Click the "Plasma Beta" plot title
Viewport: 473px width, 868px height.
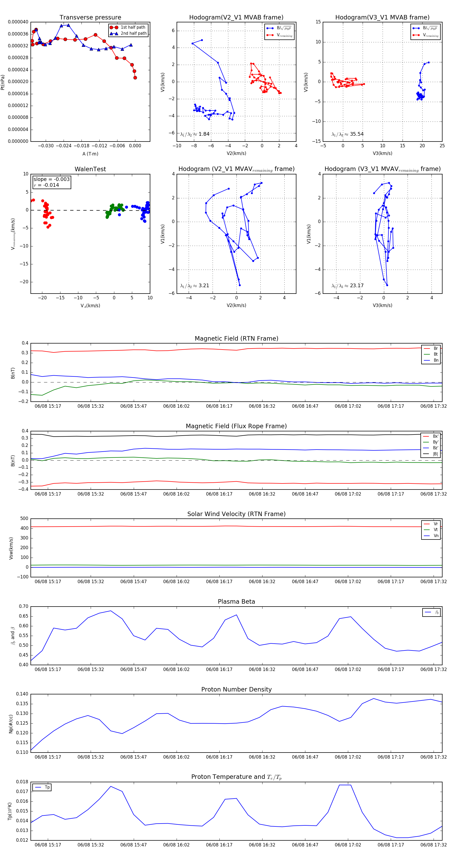[236, 602]
